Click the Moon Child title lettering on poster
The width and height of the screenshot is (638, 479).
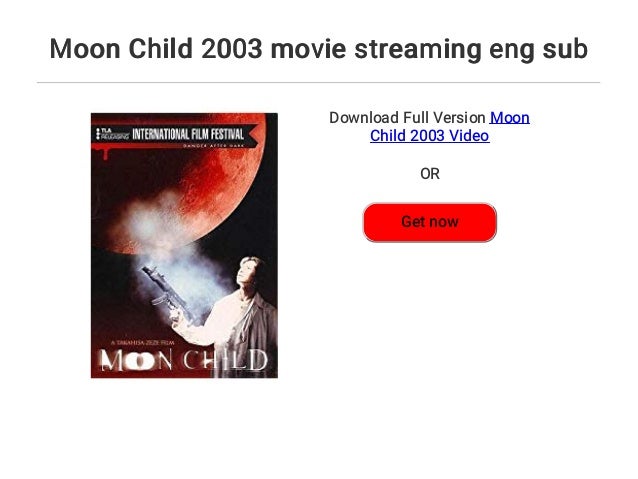coord(184,360)
